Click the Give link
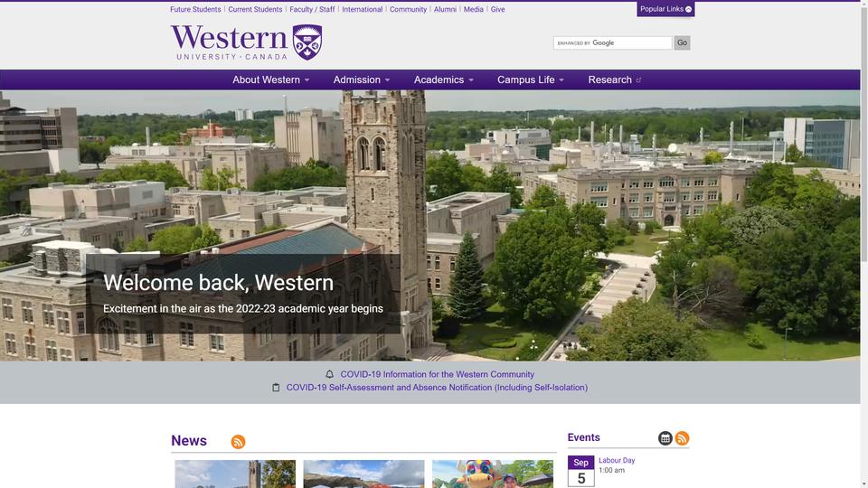 [497, 9]
